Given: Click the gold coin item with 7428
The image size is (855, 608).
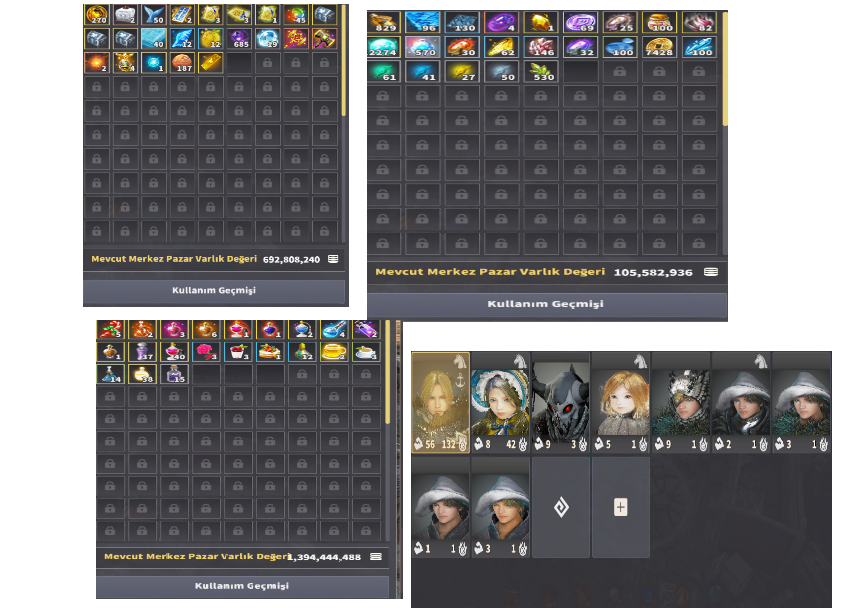Looking at the screenshot, I should (x=659, y=47).
